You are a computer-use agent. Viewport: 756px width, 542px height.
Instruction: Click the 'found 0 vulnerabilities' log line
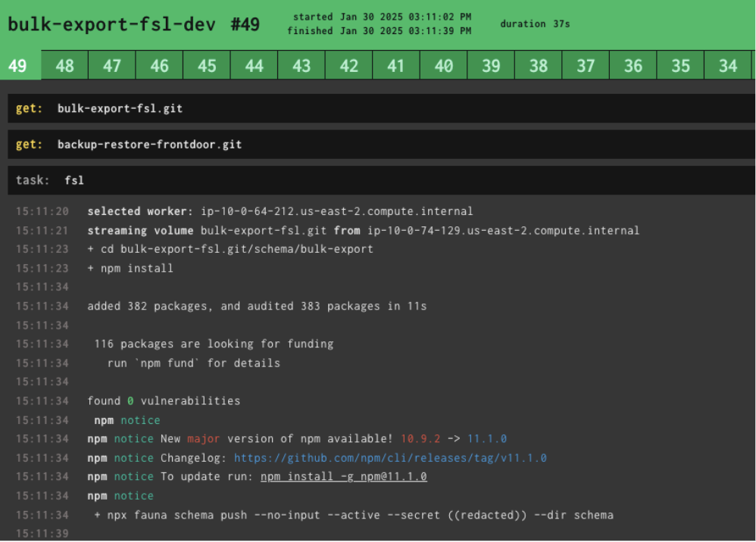point(164,401)
